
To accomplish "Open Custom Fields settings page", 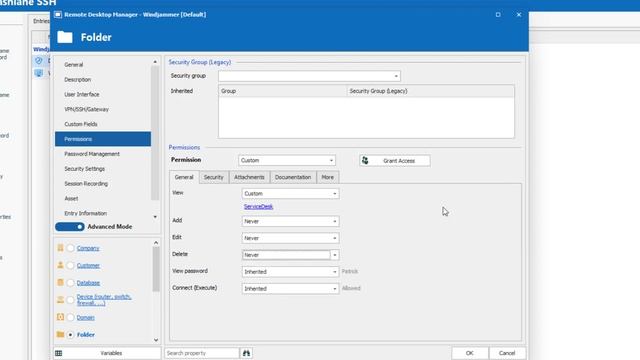I will tap(103, 124).
